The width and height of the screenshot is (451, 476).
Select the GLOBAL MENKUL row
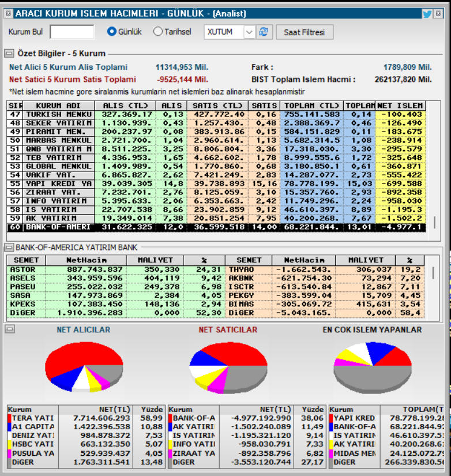click(x=216, y=166)
